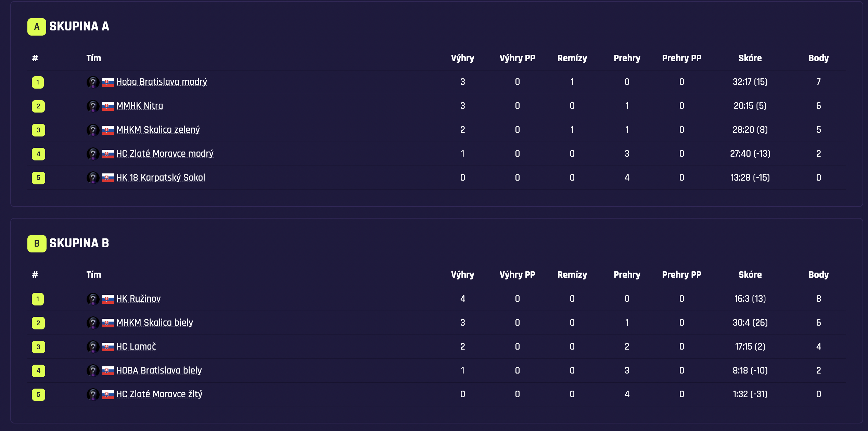
Task: Open the MMHK Nitra team page
Action: (x=140, y=106)
